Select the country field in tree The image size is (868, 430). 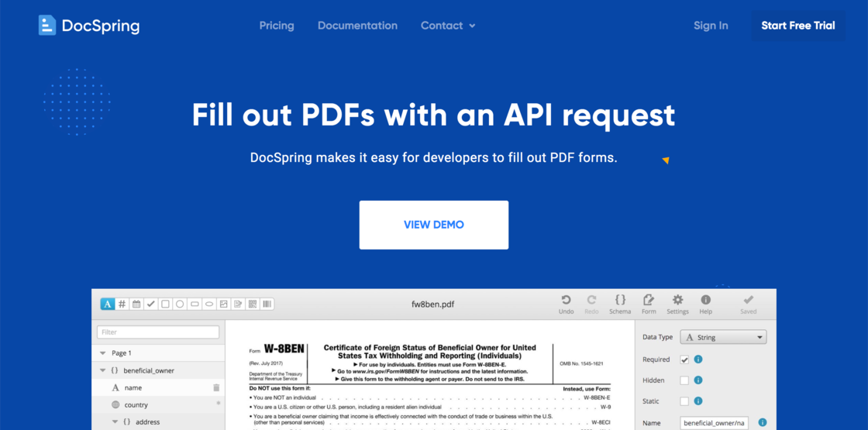158,405
